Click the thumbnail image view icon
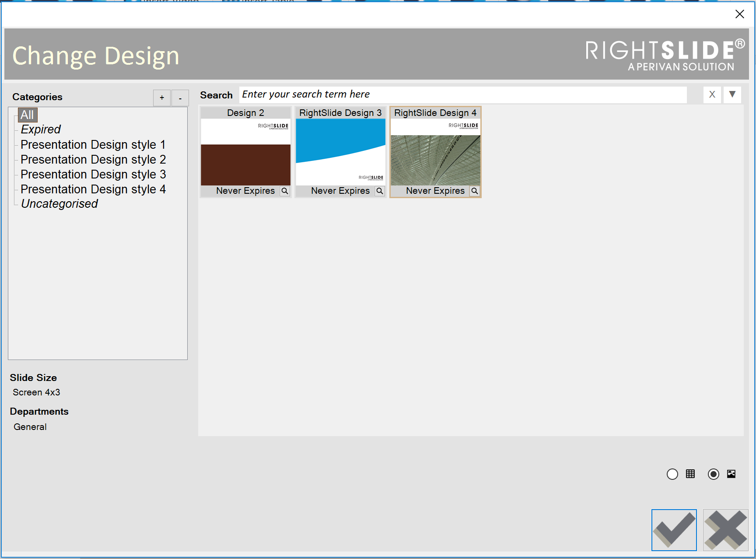Viewport: 756px width, 559px height. (x=731, y=474)
